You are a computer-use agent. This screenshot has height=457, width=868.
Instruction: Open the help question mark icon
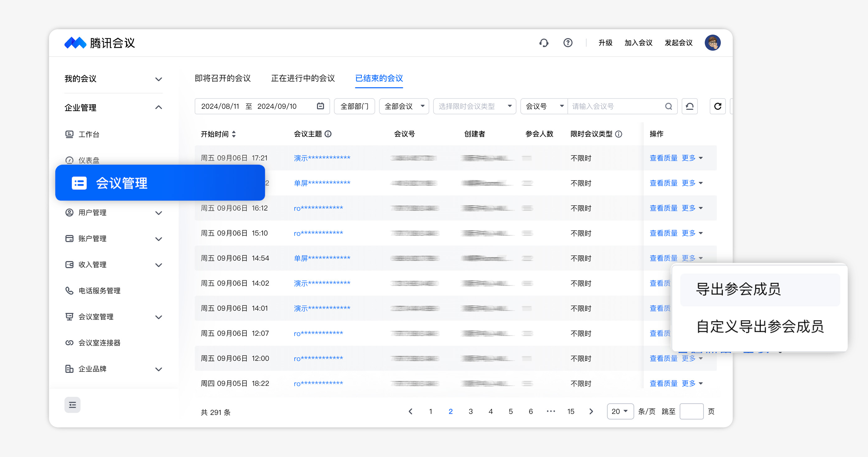click(568, 43)
